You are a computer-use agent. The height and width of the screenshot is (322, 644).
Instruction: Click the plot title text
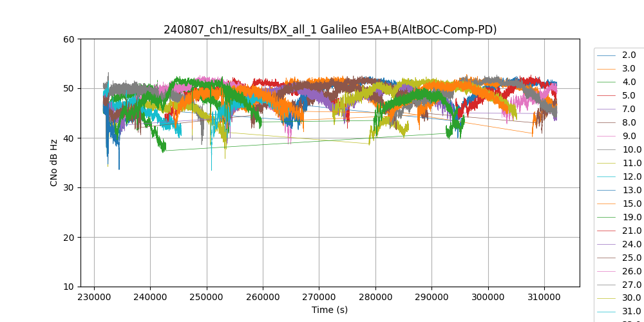(330, 30)
